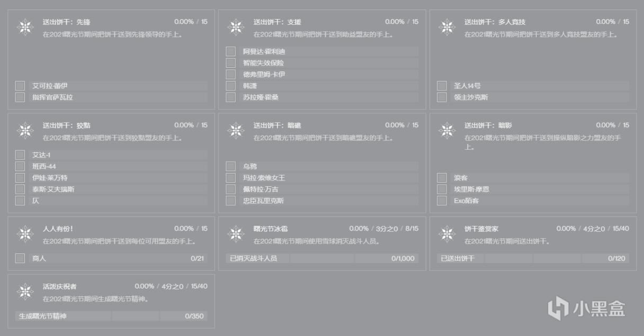644x336 pixels.
Task: Open the 小黑盒 watermark logo
Action: click(586, 307)
